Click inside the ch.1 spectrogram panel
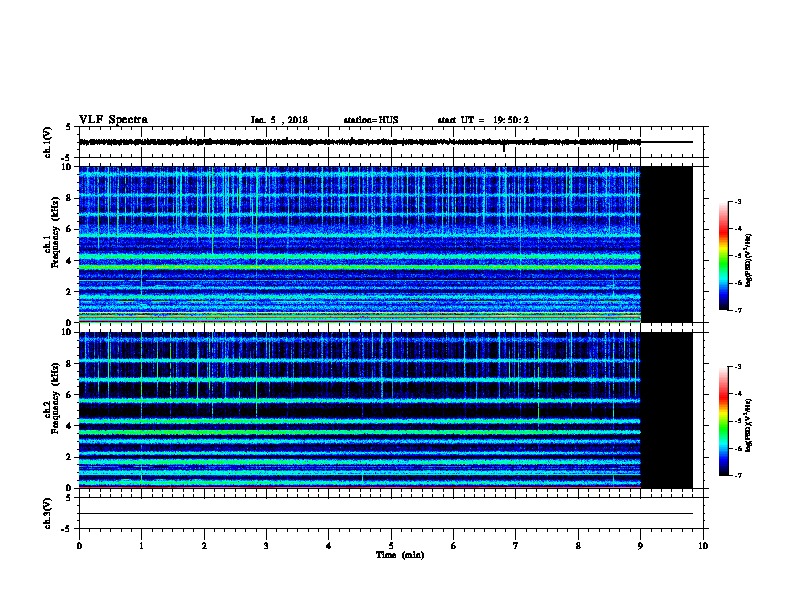Image resolution: width=792 pixels, height=612 pixels. tap(360, 244)
